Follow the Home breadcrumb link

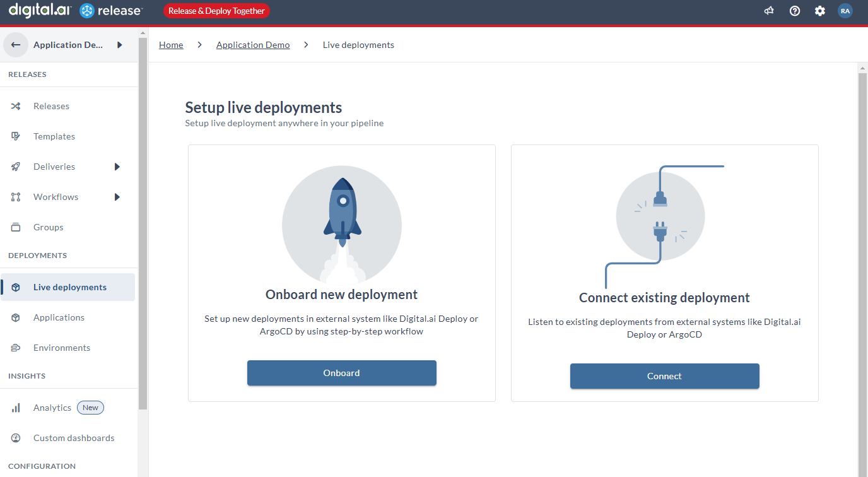[171, 45]
